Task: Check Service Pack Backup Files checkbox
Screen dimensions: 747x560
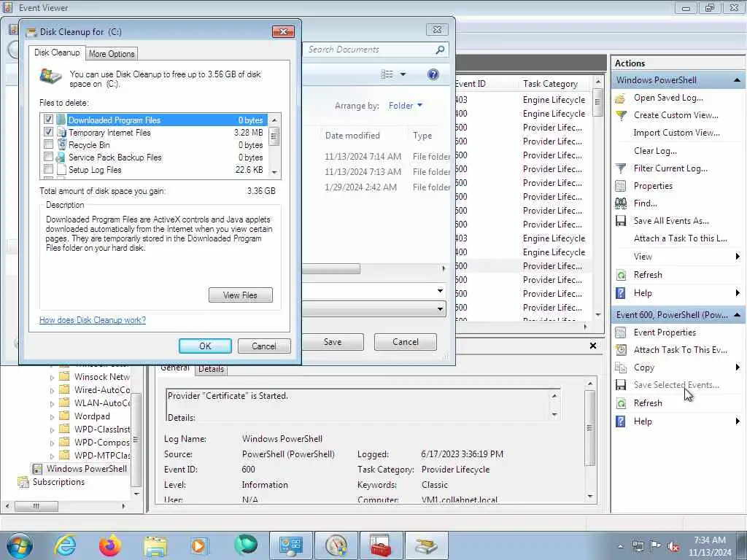Action: [x=49, y=157]
